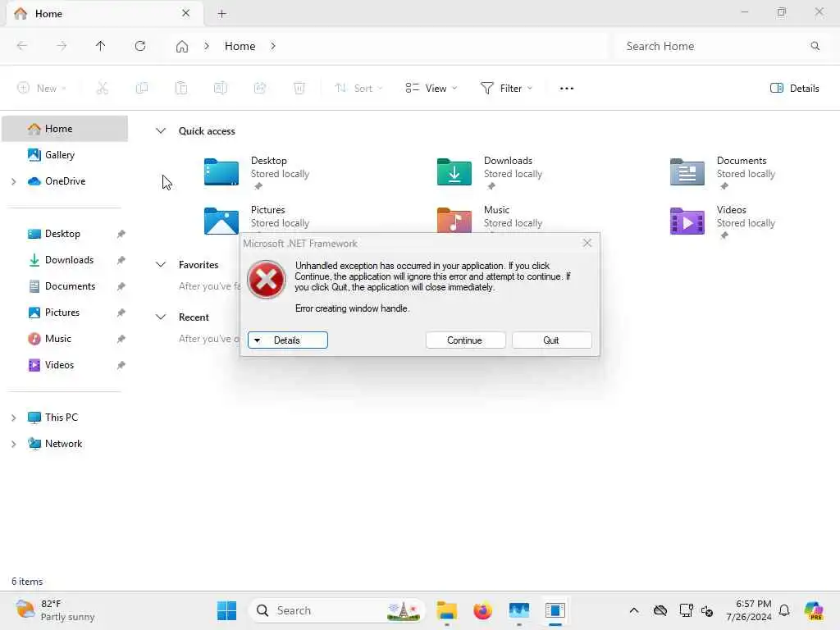Toggle the Details pane
The image size is (840, 630).
794,89
